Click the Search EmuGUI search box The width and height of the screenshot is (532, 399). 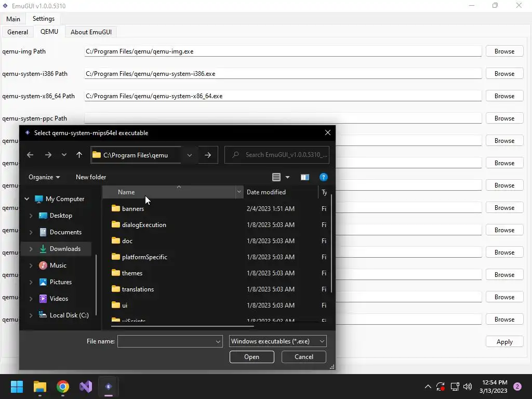277,155
